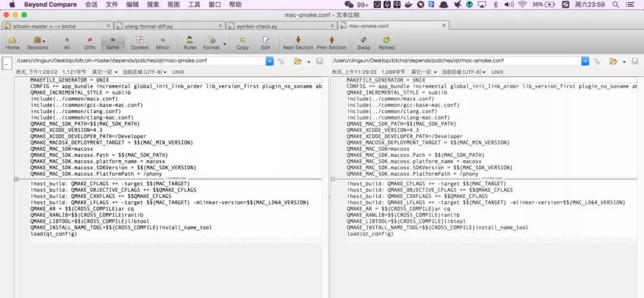Open the 工具 menu
644x298 pixels.
point(194,5)
